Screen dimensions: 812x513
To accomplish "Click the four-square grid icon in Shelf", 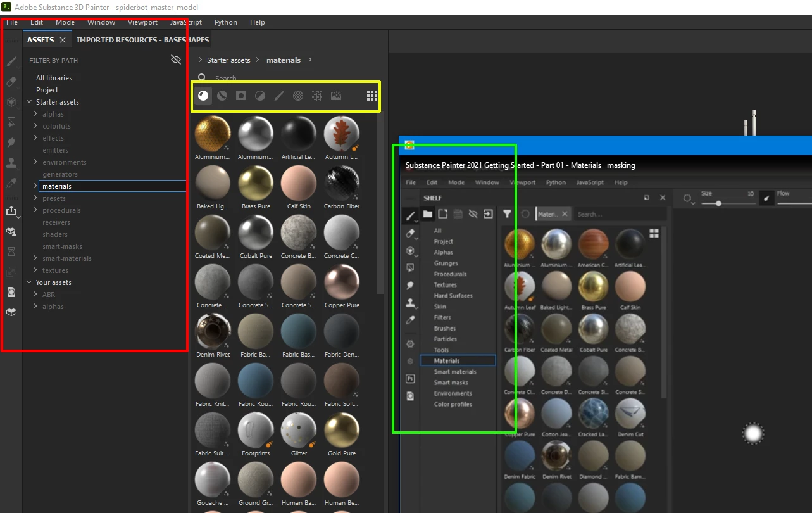I will tap(654, 234).
